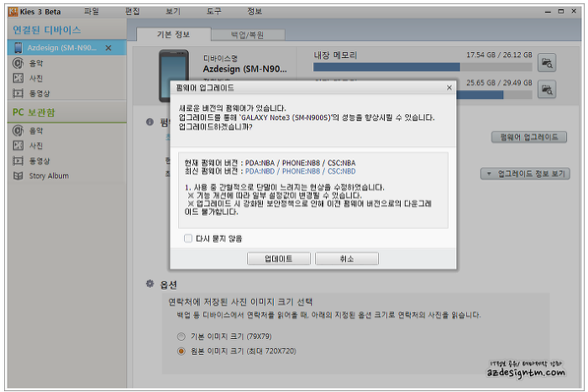The height and width of the screenshot is (392, 588).
Task: Click the 취소 button in dialog
Action: tap(347, 259)
